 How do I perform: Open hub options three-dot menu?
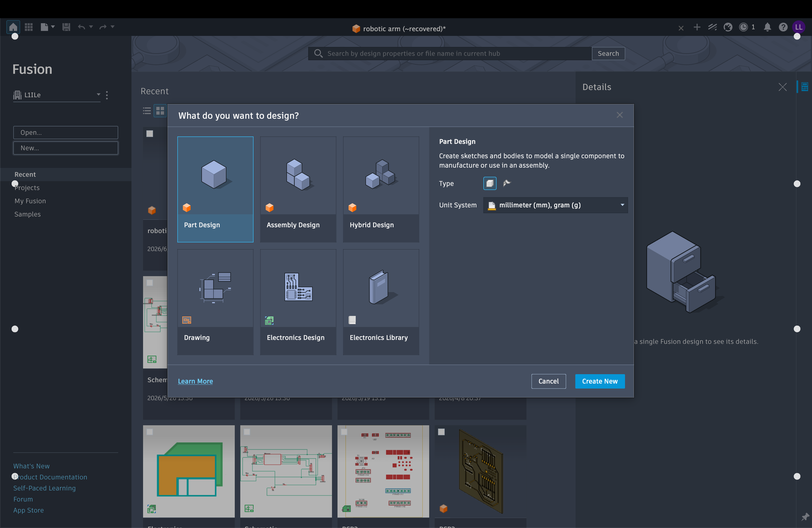click(107, 95)
